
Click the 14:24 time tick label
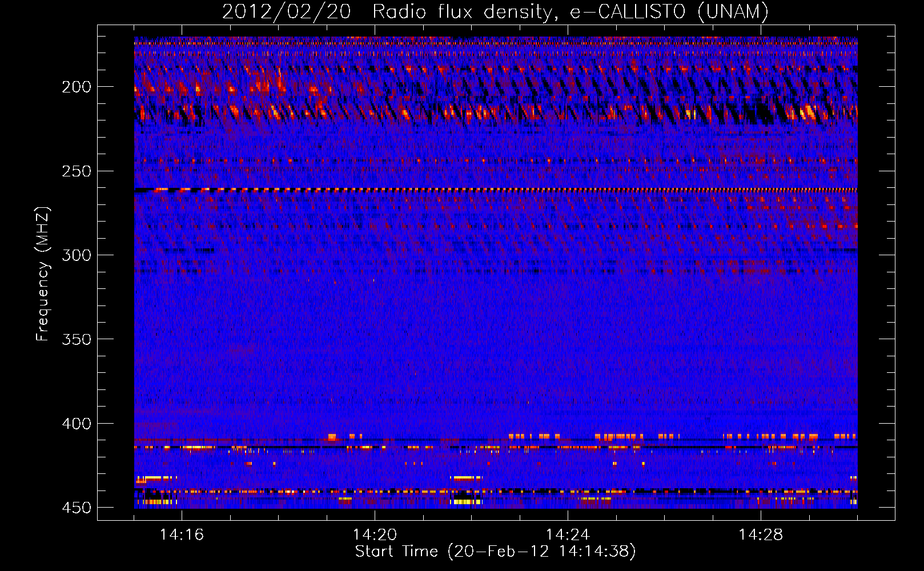pos(568,534)
